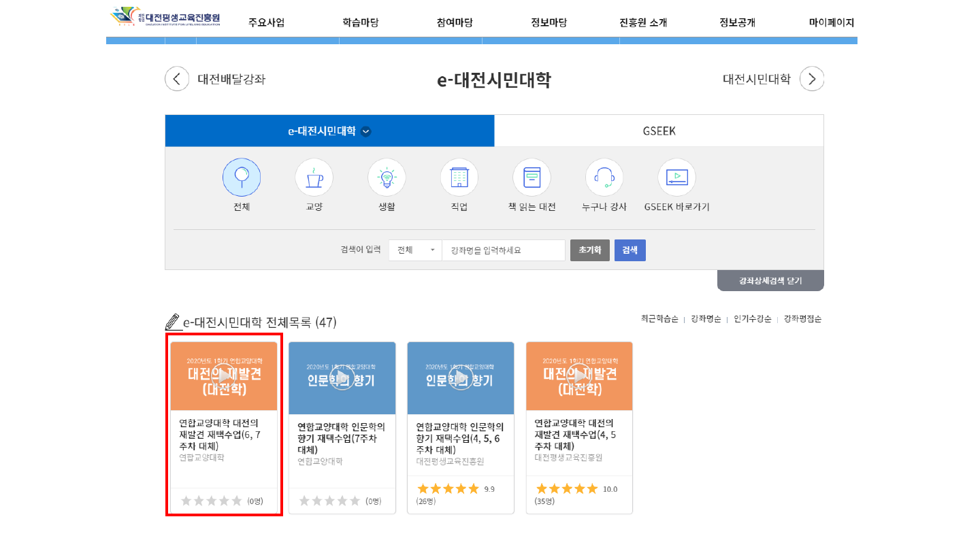Screen dimensions: 980x551
Task: Switch to the GSEEK tab
Action: click(x=659, y=131)
